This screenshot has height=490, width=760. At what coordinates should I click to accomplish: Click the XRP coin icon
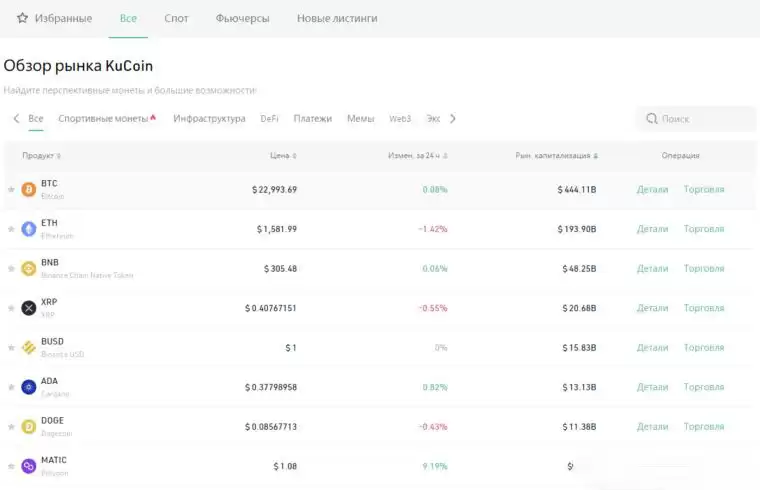pos(28,308)
